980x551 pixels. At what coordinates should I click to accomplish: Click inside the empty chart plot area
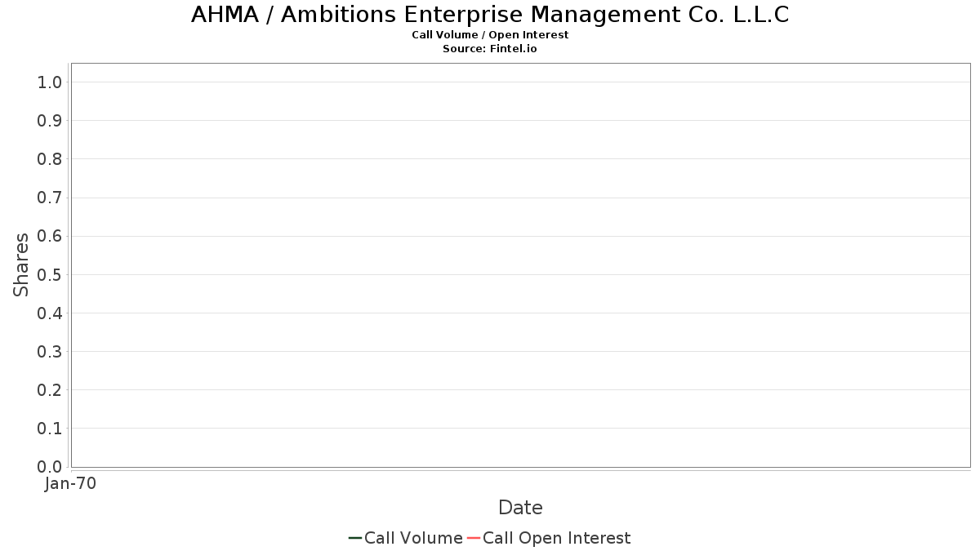click(520, 264)
